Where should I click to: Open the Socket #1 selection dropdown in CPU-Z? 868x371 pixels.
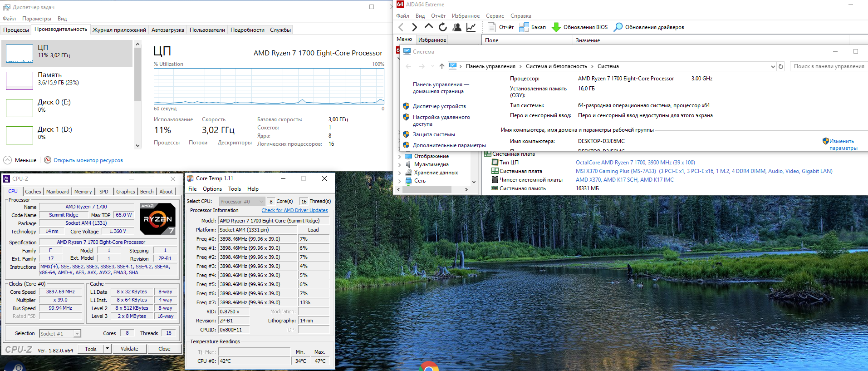pyautogui.click(x=77, y=334)
